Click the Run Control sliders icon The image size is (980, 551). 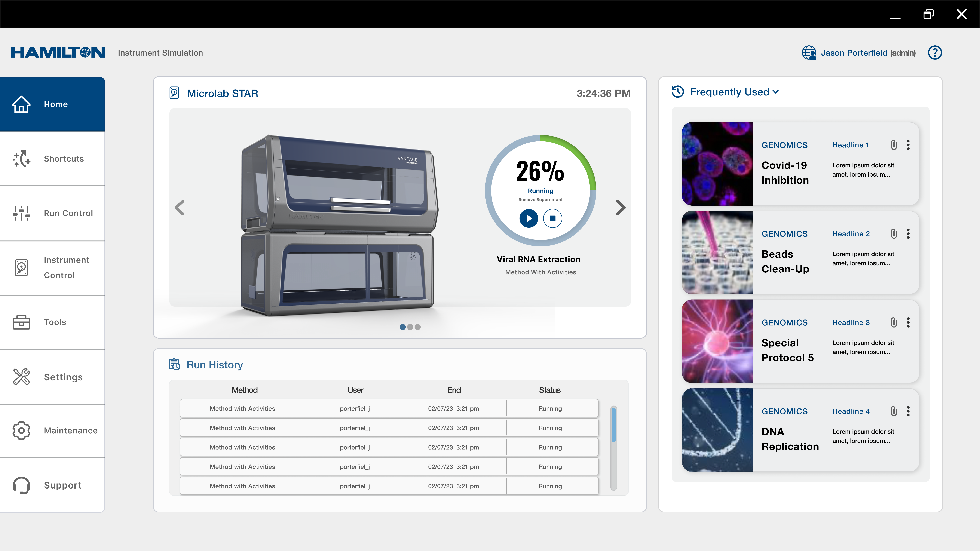tap(21, 213)
